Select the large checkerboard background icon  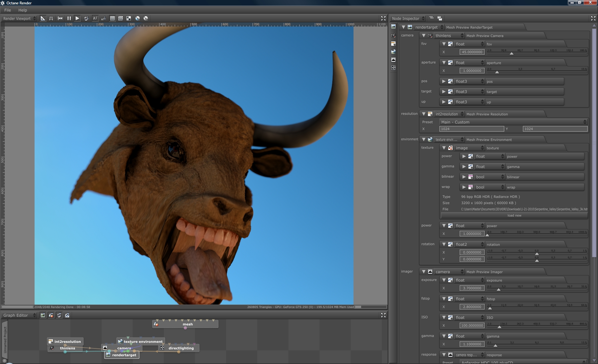[129, 19]
